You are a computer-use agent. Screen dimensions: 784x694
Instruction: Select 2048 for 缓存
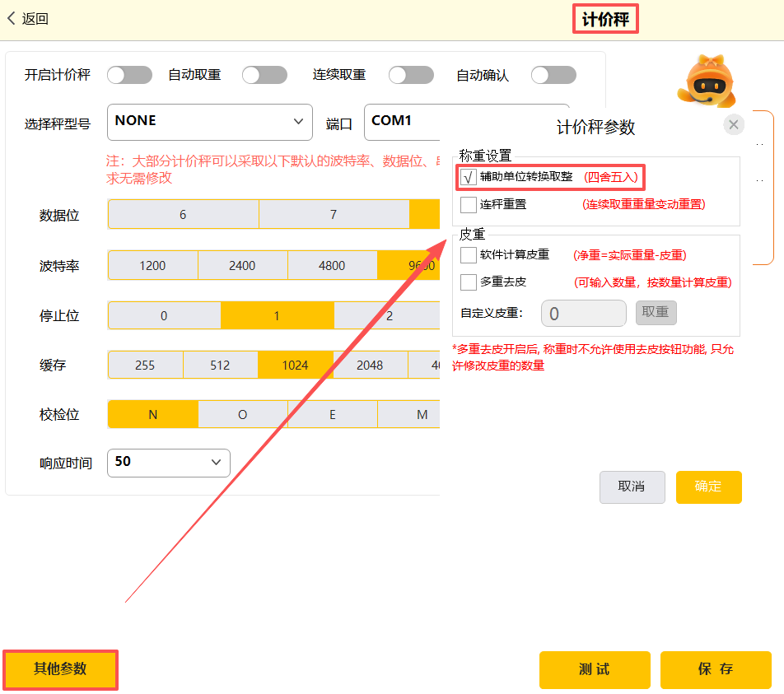(x=370, y=366)
